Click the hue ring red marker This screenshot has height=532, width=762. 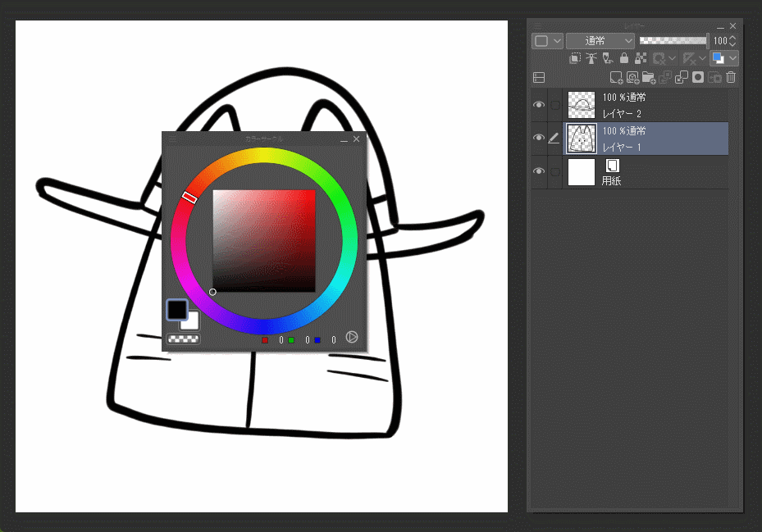coord(189,197)
